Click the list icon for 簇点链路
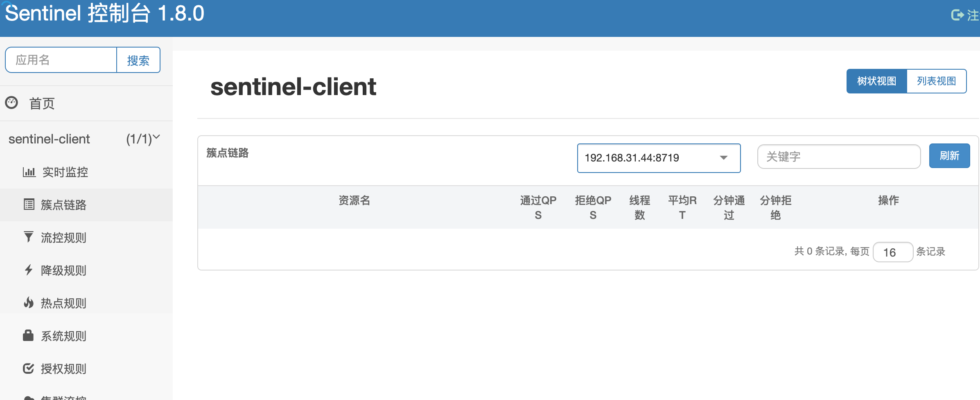The height and width of the screenshot is (400, 980). [29, 204]
